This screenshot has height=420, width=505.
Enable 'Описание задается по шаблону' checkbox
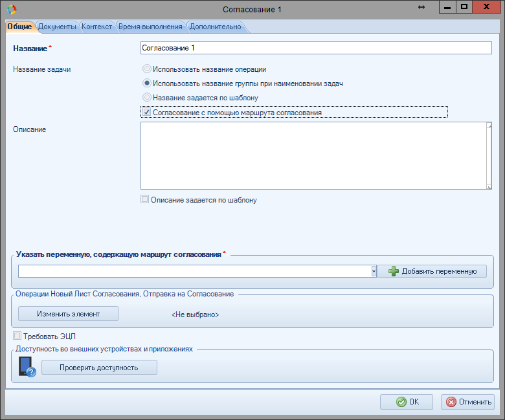pos(145,200)
